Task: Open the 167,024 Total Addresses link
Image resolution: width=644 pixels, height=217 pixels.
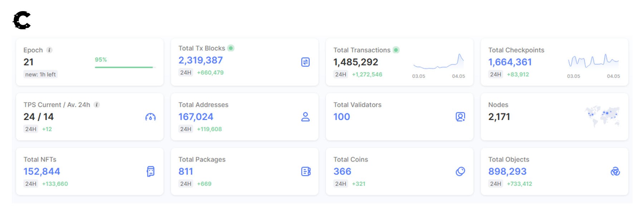Action: tap(196, 117)
